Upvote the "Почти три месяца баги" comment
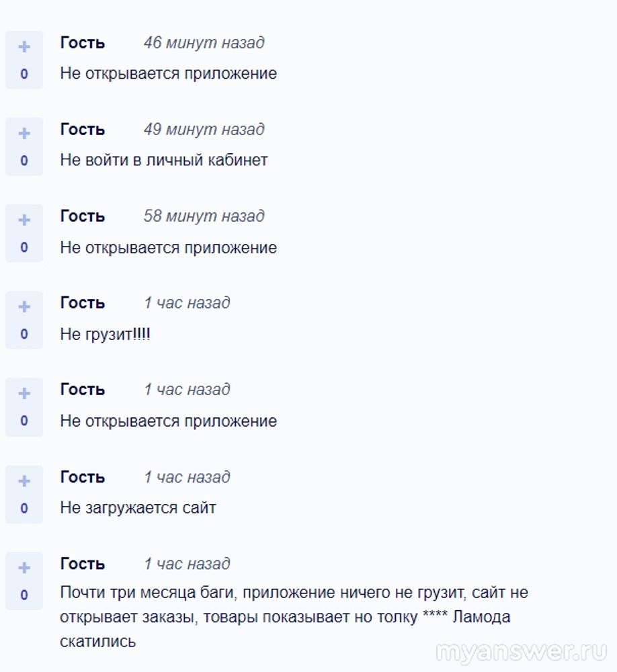 coord(24,568)
